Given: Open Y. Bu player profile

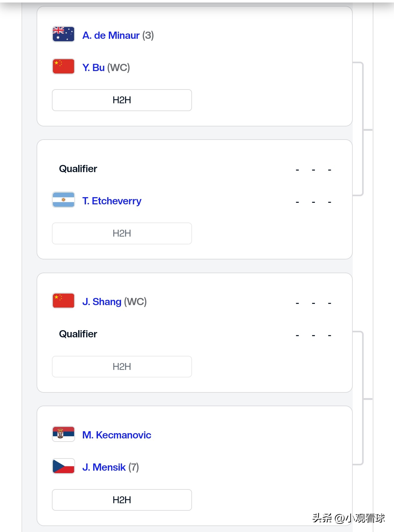Looking at the screenshot, I should [x=93, y=68].
